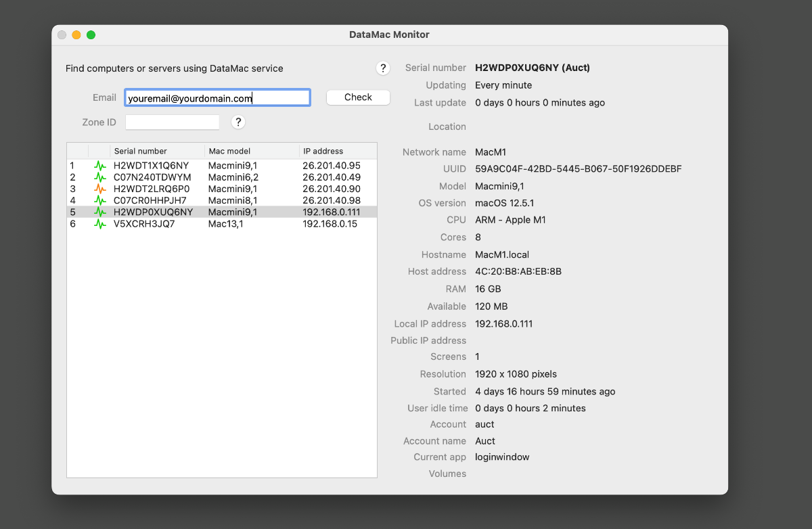The image size is (812, 529).
Task: Click IP 192.168.0.111 in the computer list
Action: [x=331, y=212]
